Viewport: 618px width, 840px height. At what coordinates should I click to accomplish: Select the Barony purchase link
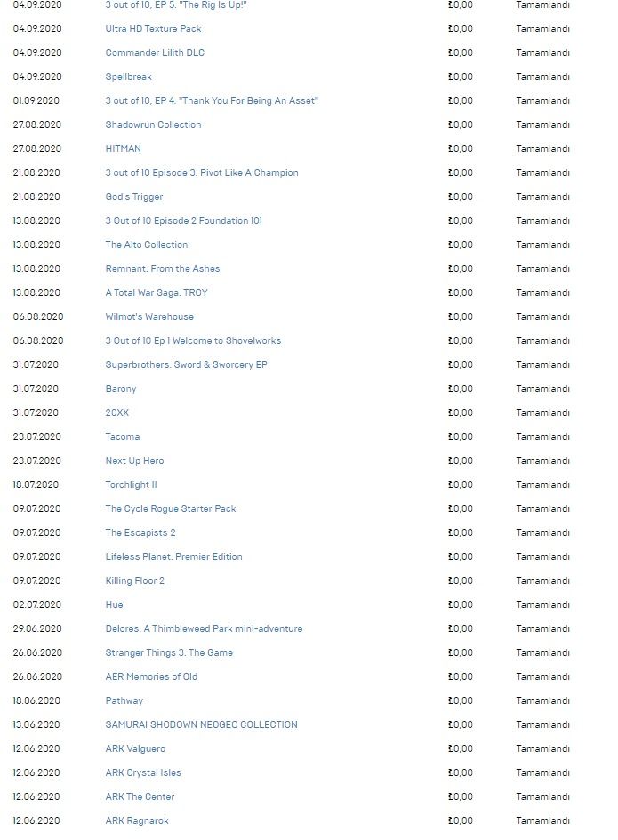click(x=121, y=388)
